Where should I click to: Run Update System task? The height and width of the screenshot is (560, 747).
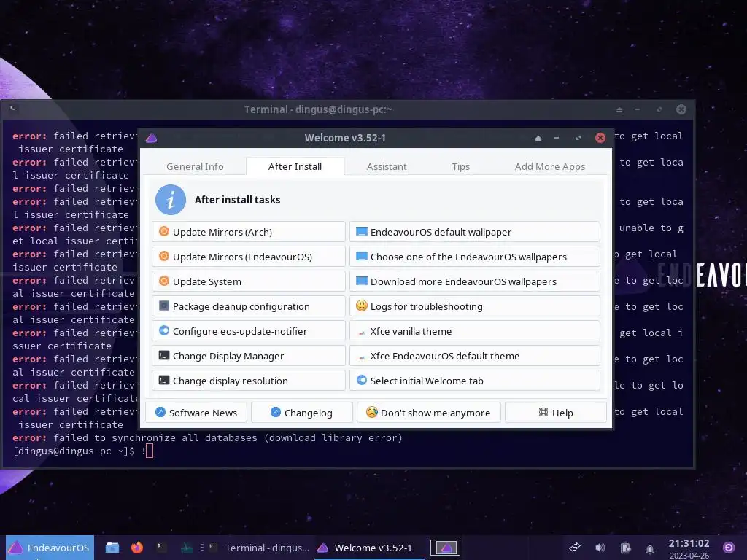[x=249, y=281]
